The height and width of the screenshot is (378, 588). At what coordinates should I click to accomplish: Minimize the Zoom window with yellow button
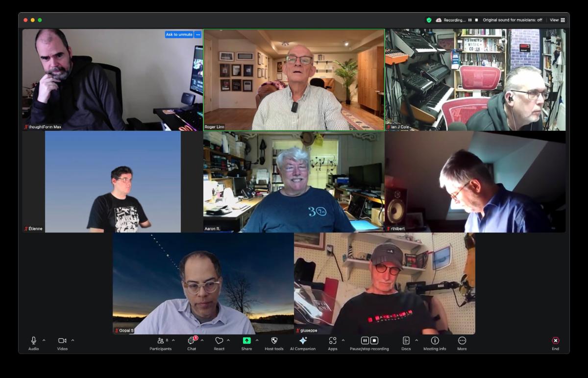click(33, 20)
